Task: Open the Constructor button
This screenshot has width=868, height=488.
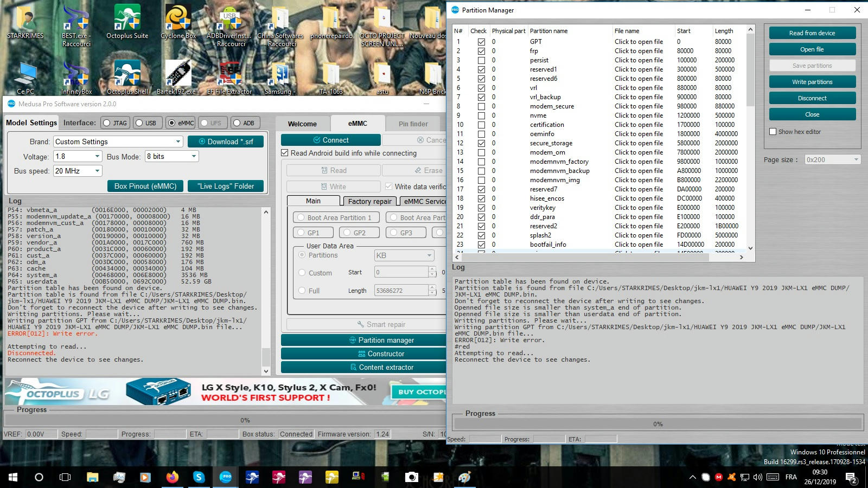Action: click(x=363, y=354)
